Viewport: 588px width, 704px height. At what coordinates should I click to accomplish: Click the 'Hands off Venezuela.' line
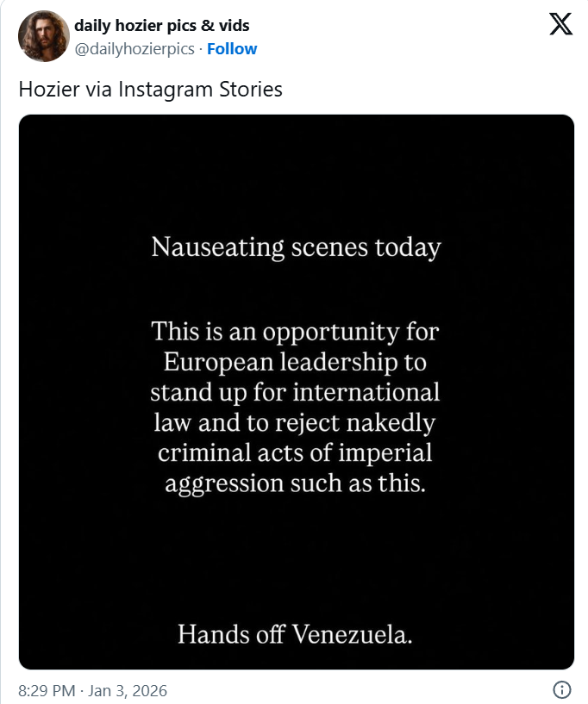pyautogui.click(x=296, y=636)
